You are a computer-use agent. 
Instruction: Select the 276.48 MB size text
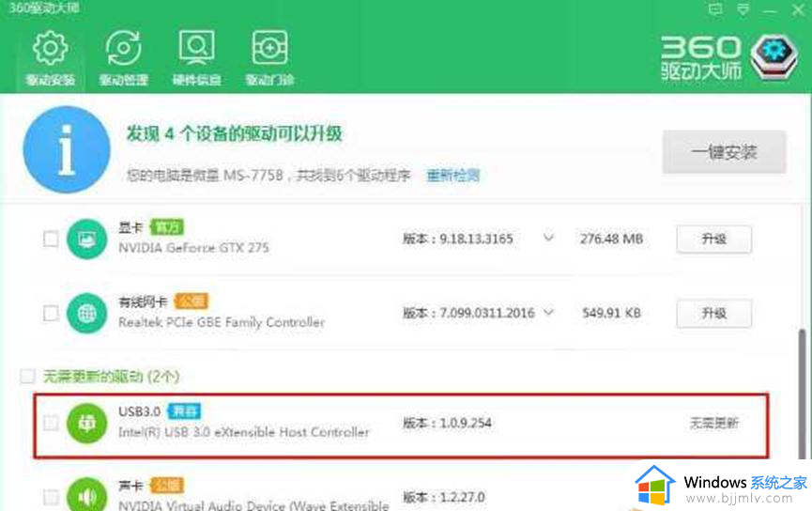click(x=611, y=239)
